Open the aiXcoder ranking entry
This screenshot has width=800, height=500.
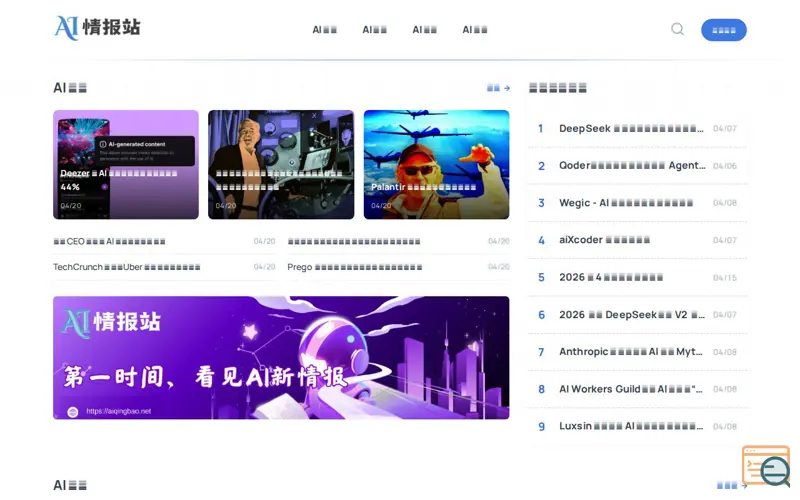[x=638, y=240]
